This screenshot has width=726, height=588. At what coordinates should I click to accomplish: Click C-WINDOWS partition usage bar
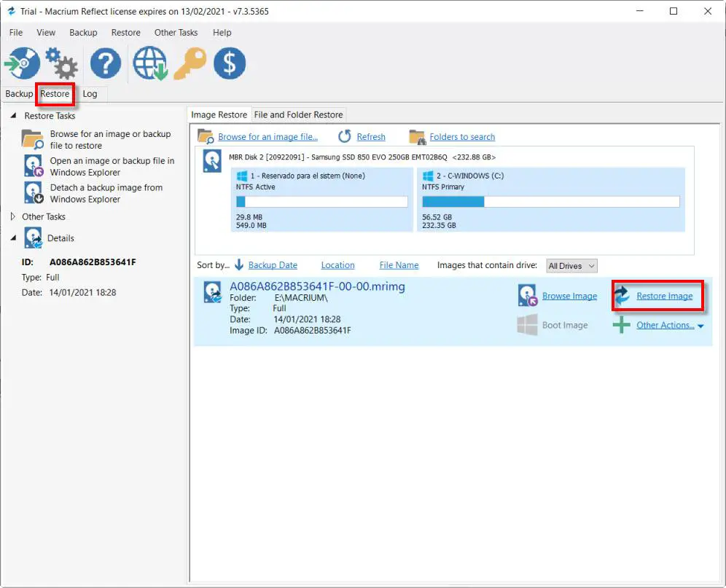coord(550,201)
